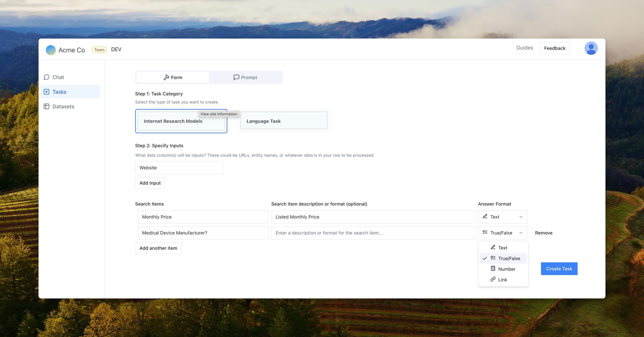
Task: Switch to the Prompt tab
Action: point(246,78)
